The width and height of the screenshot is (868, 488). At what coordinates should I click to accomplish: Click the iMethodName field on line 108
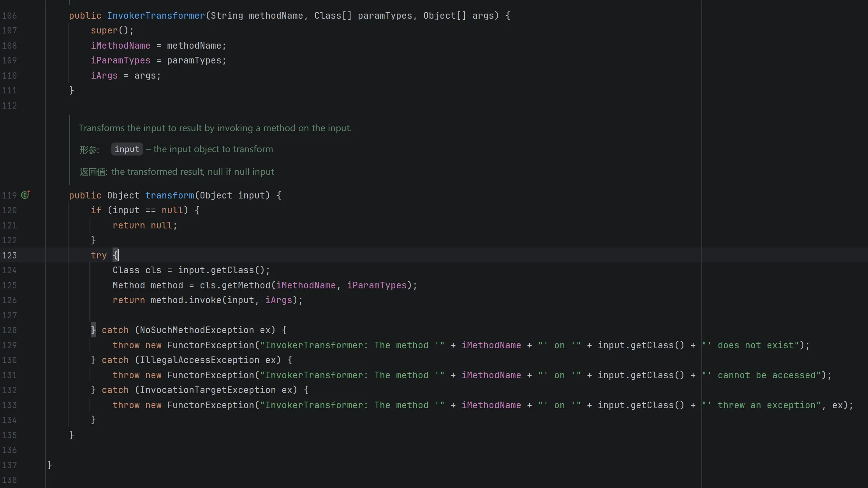click(x=120, y=46)
